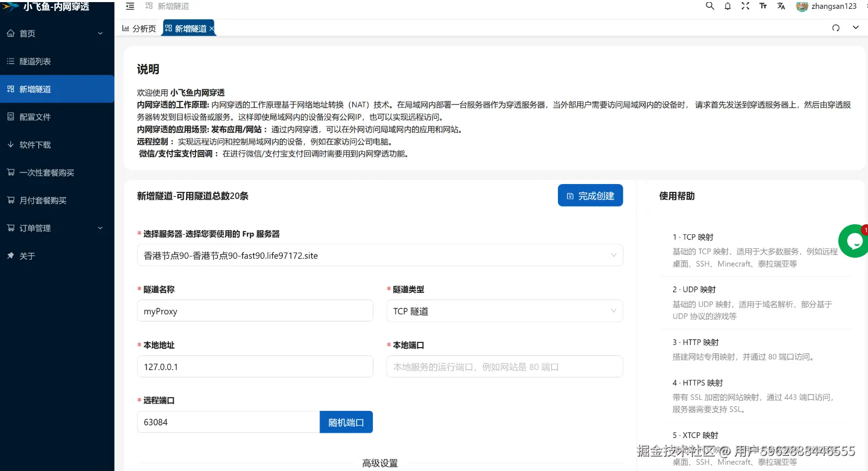Screen dimensions: 868x471
Task: Click the 首页 home icon
Action: click(10, 33)
